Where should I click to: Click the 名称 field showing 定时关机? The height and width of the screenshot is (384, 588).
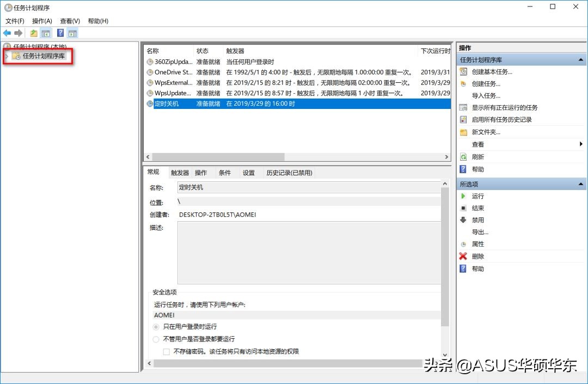coord(309,187)
